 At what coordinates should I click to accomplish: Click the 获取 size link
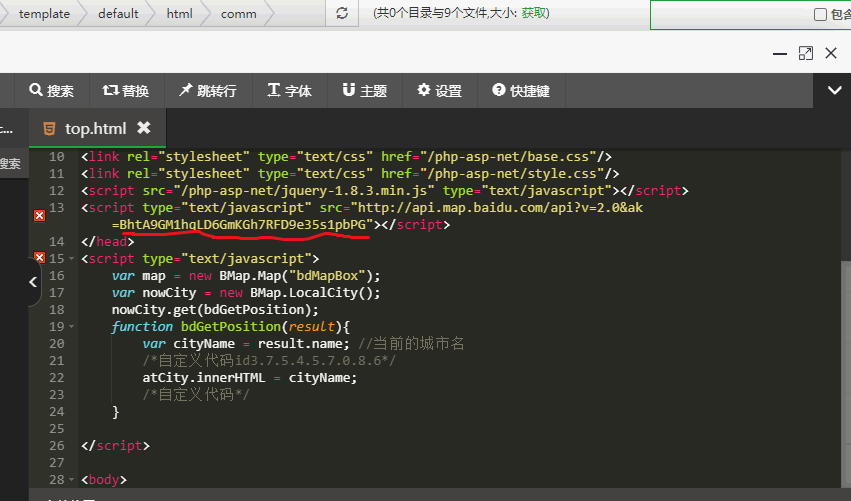click(534, 13)
